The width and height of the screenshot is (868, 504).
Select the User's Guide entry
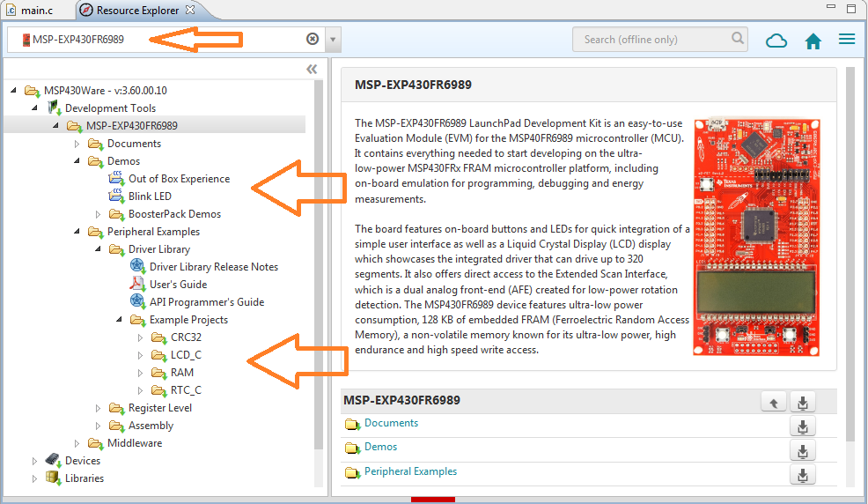point(178,285)
